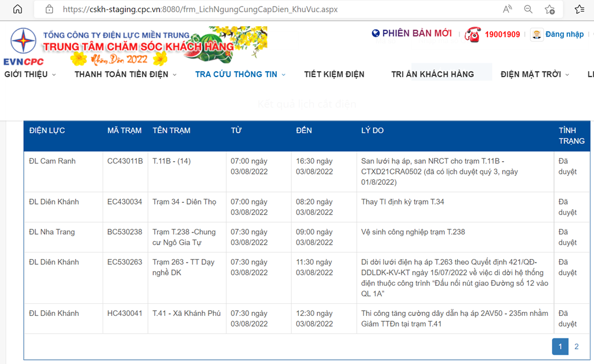Click the globe icon beside PHIÊN BẢN MỚI
Image resolution: width=594 pixels, height=364 pixels.
pyautogui.click(x=376, y=34)
